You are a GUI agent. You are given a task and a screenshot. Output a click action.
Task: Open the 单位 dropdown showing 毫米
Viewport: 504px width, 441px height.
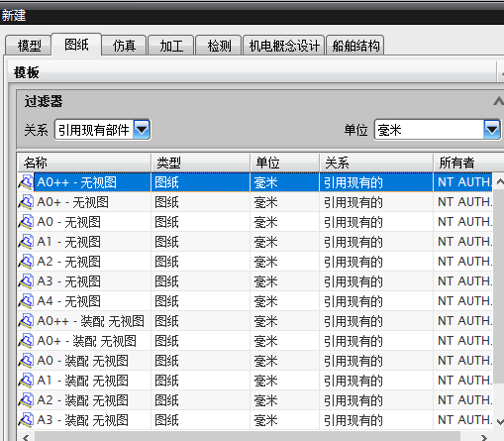pyautogui.click(x=438, y=130)
